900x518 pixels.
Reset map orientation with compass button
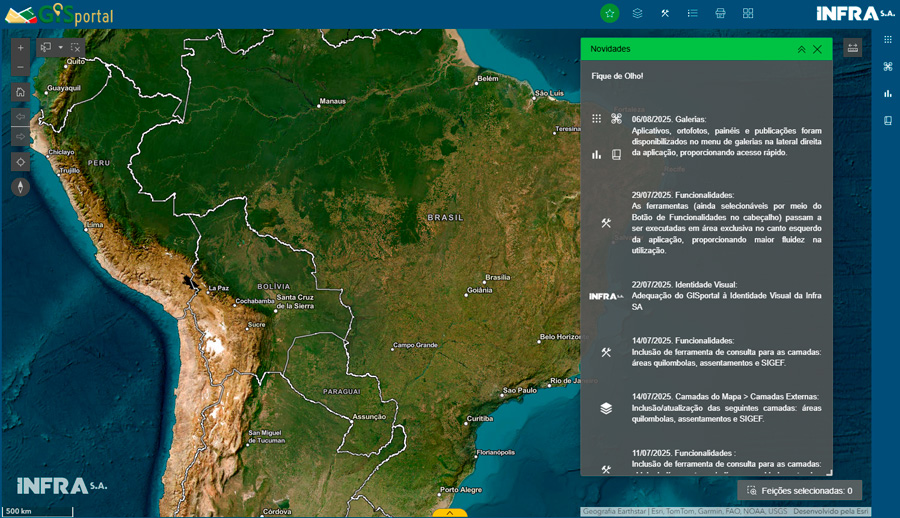coord(21,187)
